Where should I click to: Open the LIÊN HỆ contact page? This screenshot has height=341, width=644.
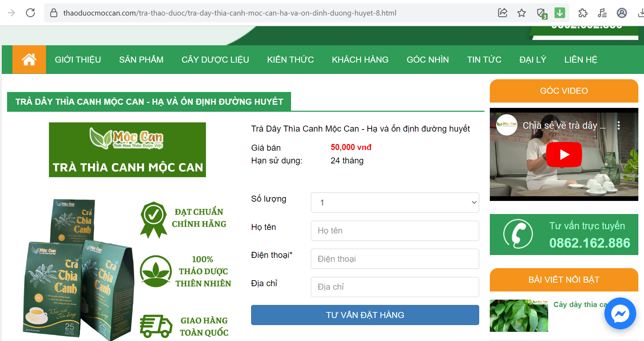(x=581, y=60)
